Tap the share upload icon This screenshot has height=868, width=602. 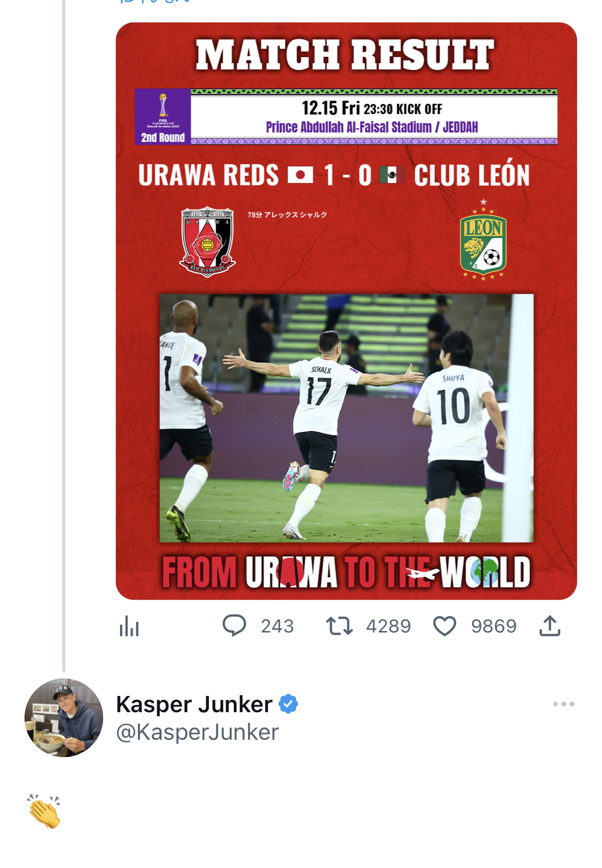pos(550,626)
